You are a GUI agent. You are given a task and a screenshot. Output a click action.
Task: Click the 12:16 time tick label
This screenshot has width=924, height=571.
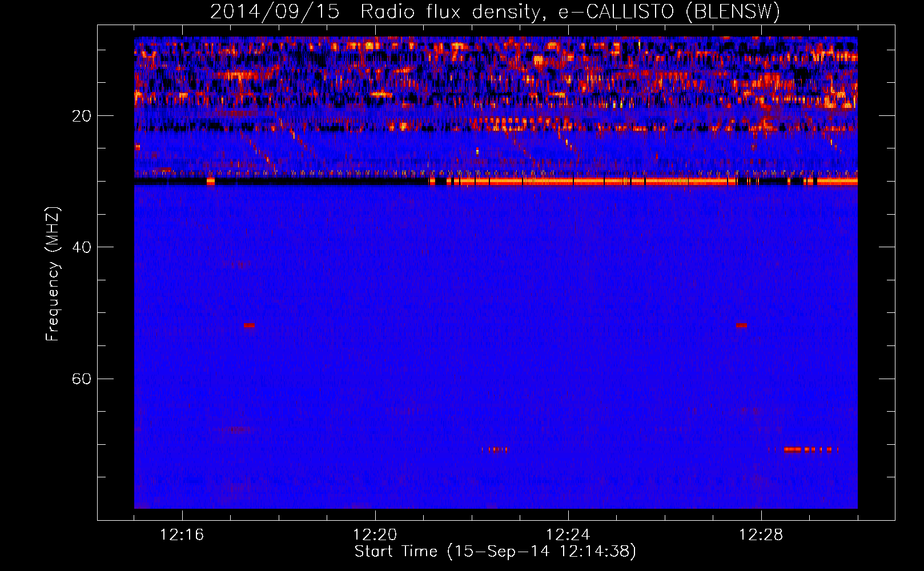(x=182, y=535)
